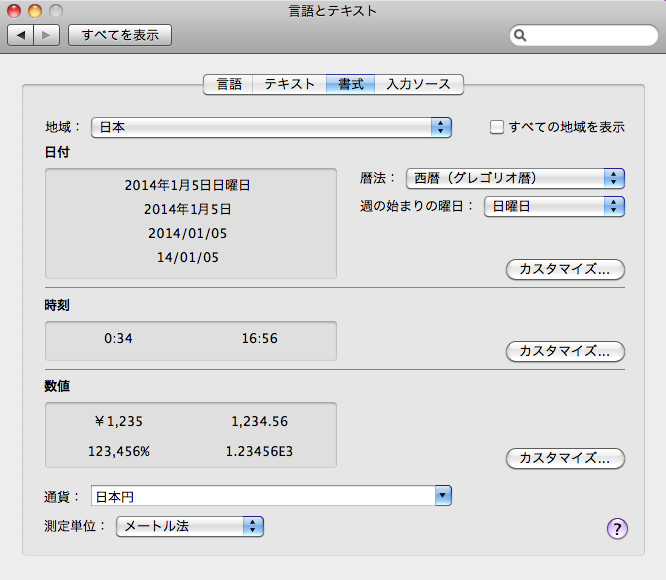Image resolution: width=666 pixels, height=580 pixels.
Task: Switch to the テキスト tab
Action: coord(289,84)
